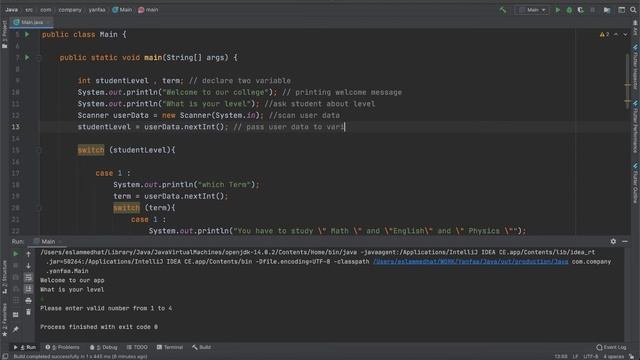The height and width of the screenshot is (360, 640).
Task: Click the print icon in Run panel
Action: [x=28, y=301]
